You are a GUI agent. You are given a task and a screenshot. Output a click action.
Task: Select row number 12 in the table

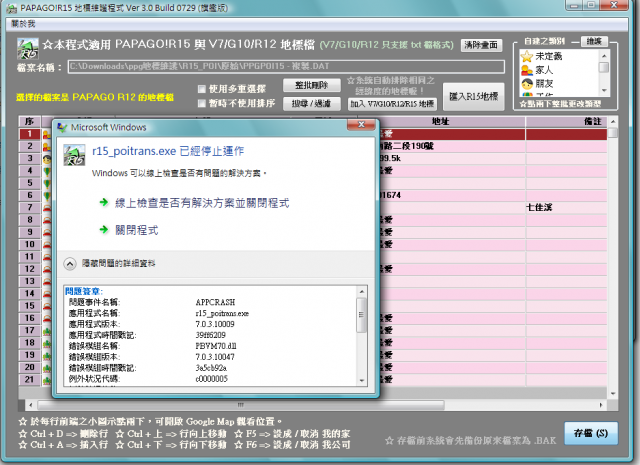point(30,269)
